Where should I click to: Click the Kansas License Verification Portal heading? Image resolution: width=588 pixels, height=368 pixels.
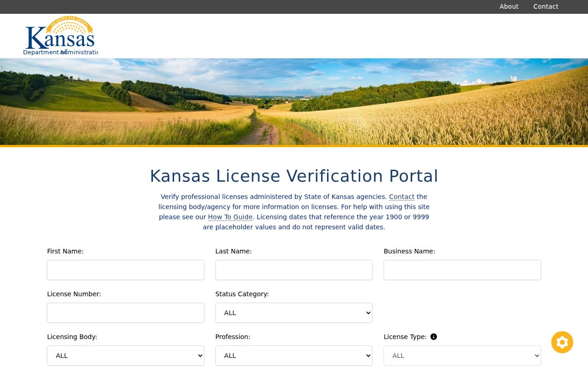pyautogui.click(x=294, y=176)
